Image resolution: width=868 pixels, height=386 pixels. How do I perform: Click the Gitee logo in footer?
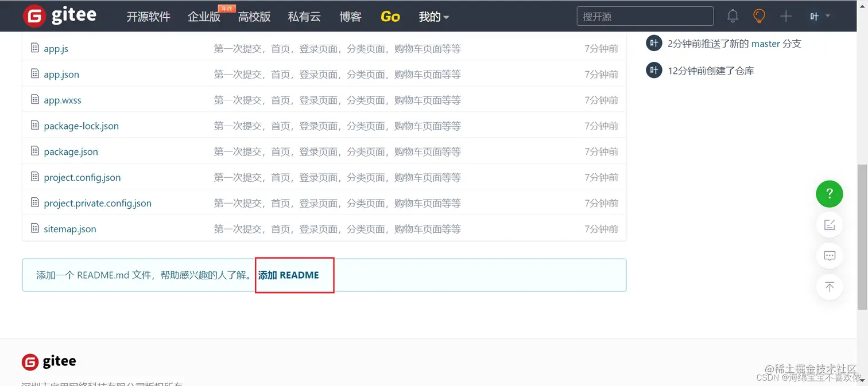click(x=49, y=362)
